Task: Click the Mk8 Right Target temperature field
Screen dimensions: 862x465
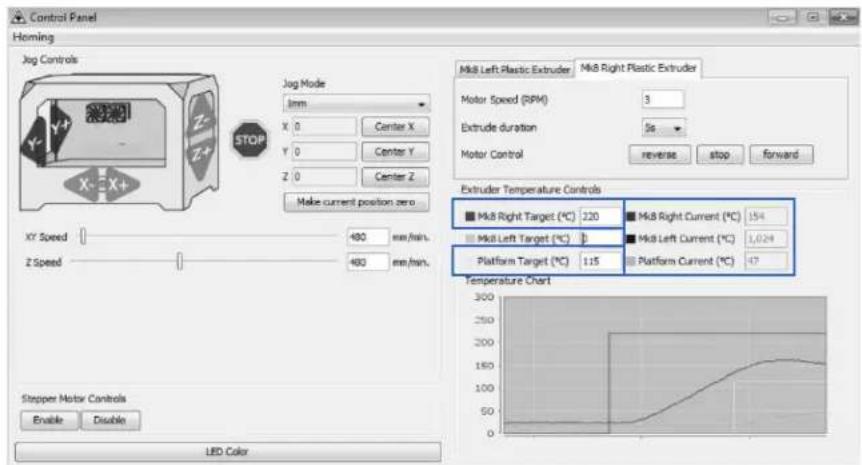Action: click(600, 217)
